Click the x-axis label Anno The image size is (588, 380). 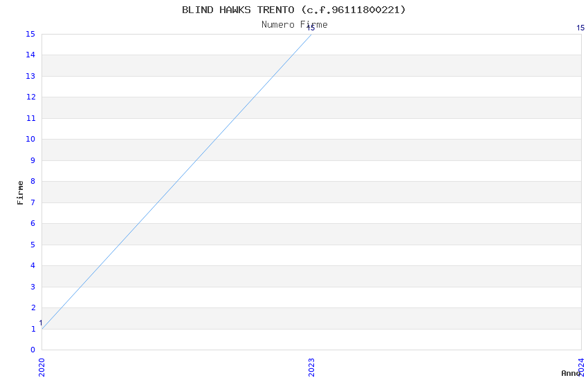(x=571, y=373)
